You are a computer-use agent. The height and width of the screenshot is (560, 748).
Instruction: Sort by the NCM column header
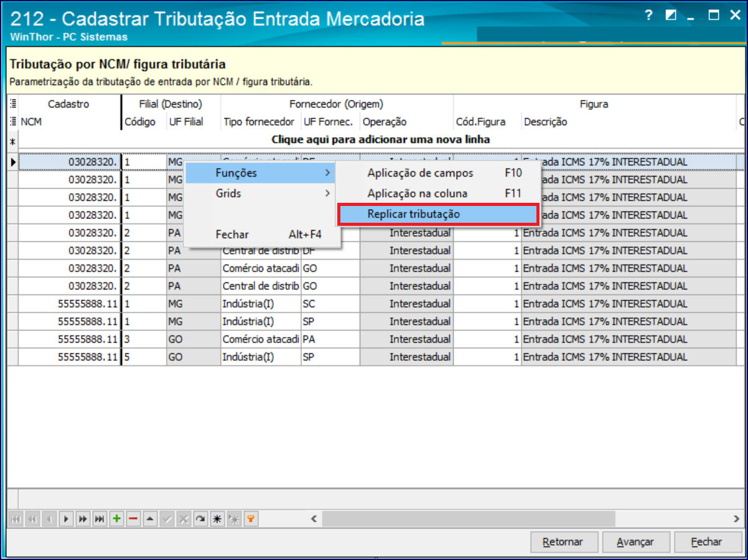(x=70, y=122)
